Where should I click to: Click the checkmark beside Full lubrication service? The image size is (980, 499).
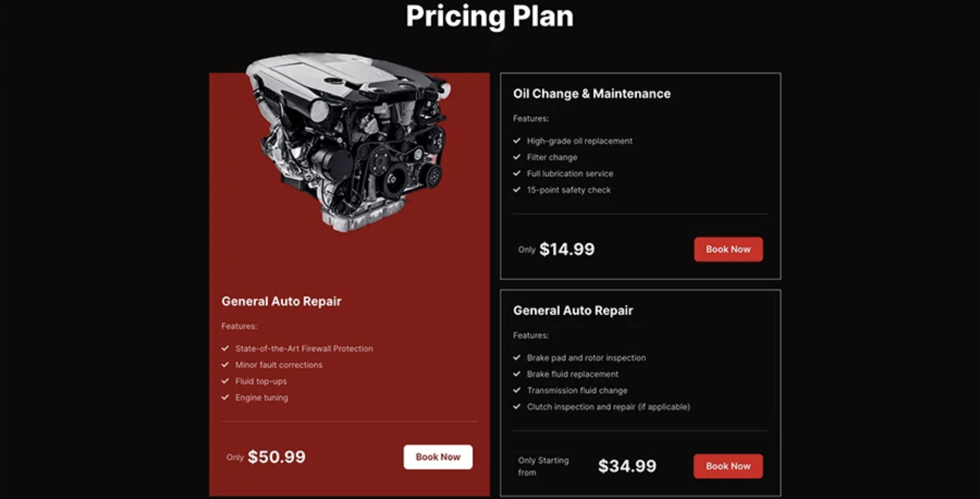tap(516, 174)
